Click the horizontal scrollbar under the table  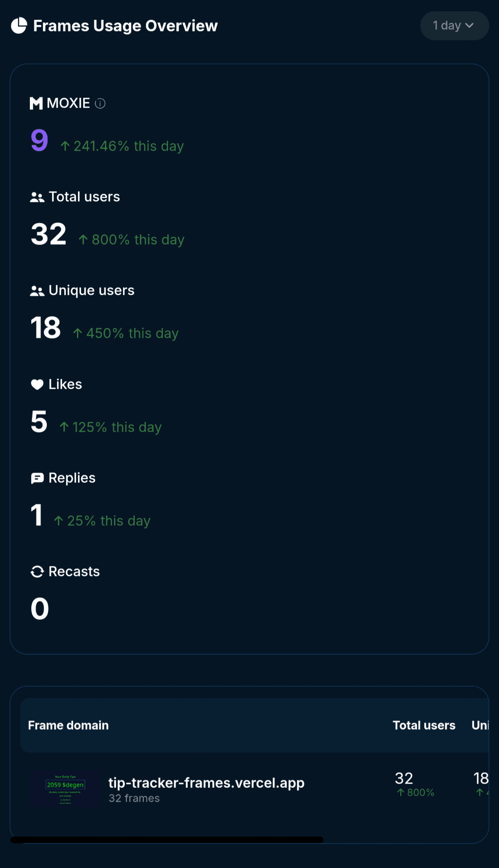click(x=167, y=840)
